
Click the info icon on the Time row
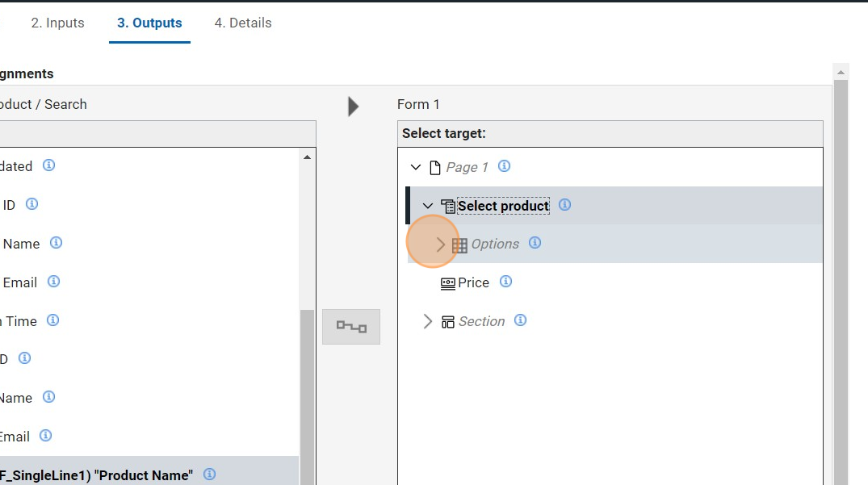pyautogui.click(x=52, y=320)
